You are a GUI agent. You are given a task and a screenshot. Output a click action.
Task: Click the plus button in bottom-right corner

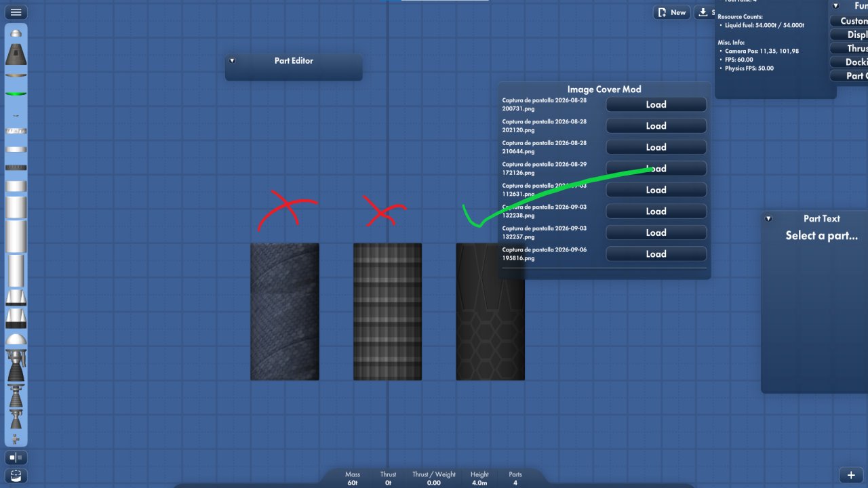851,475
